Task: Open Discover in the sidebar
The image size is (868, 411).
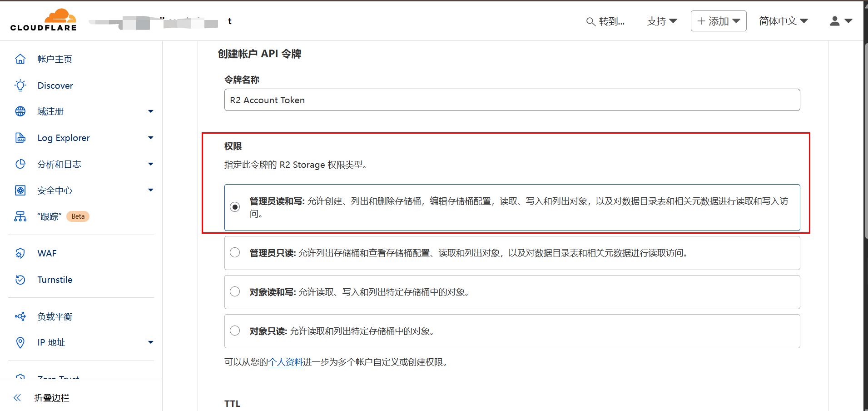Action: pos(55,85)
